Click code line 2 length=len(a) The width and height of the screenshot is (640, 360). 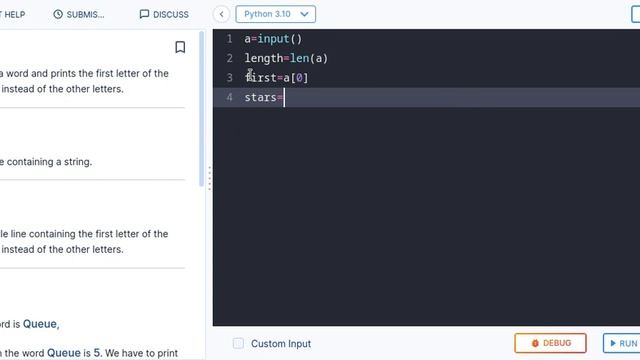tap(286, 58)
